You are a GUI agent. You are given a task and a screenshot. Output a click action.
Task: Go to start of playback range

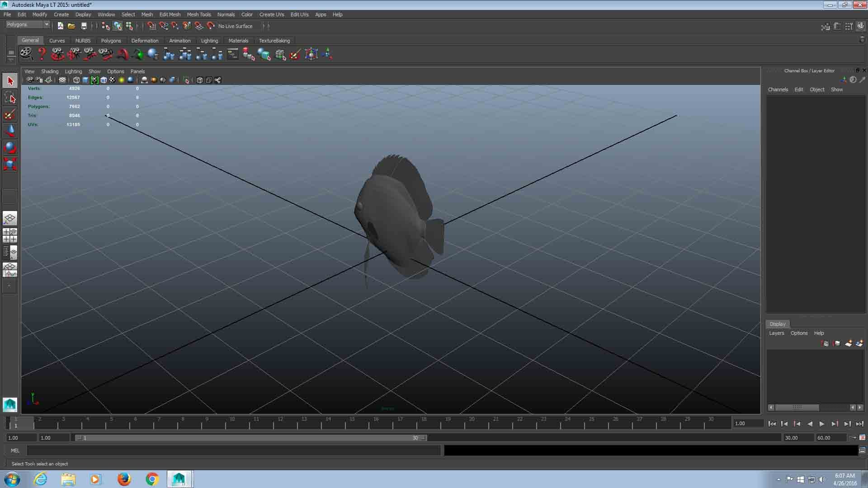(772, 424)
